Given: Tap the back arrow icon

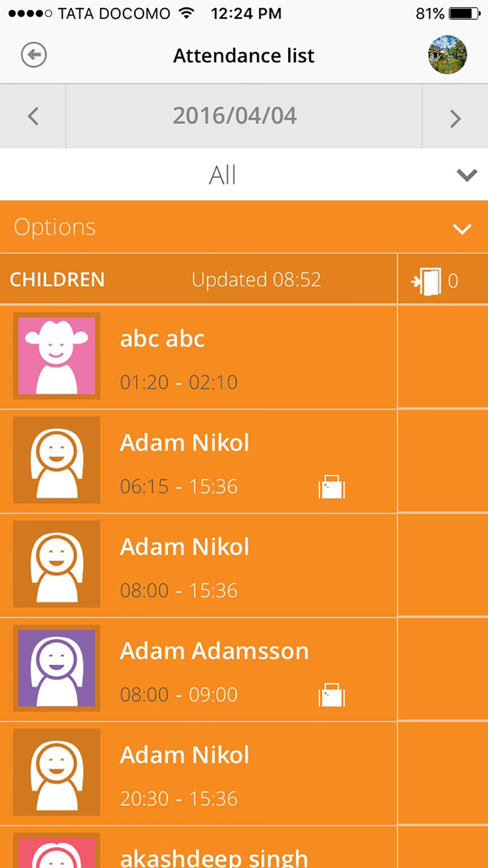Looking at the screenshot, I should pos(34,55).
